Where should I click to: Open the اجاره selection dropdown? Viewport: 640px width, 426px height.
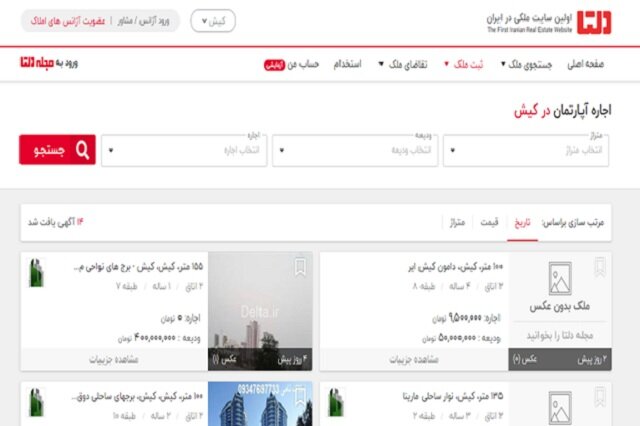(x=184, y=151)
